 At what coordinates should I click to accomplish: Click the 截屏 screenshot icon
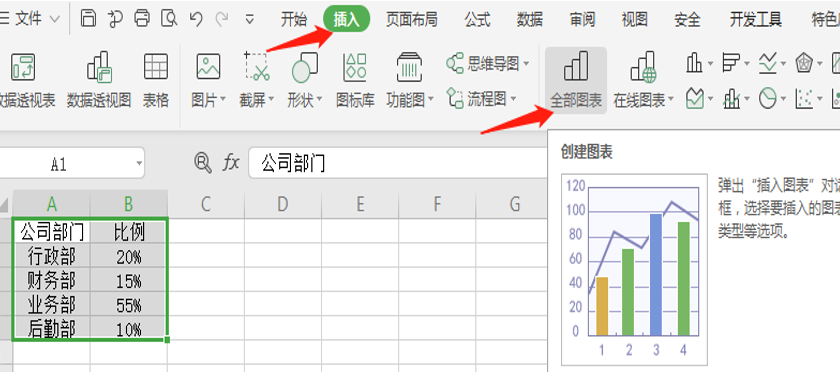click(257, 66)
